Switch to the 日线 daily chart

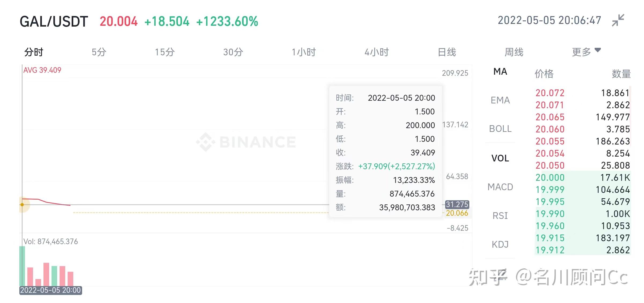click(x=447, y=52)
